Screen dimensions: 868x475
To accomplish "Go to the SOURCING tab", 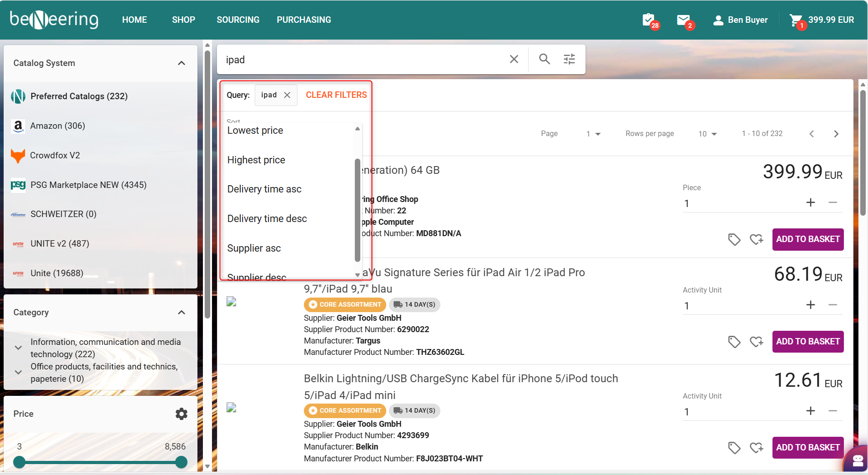I will click(238, 20).
